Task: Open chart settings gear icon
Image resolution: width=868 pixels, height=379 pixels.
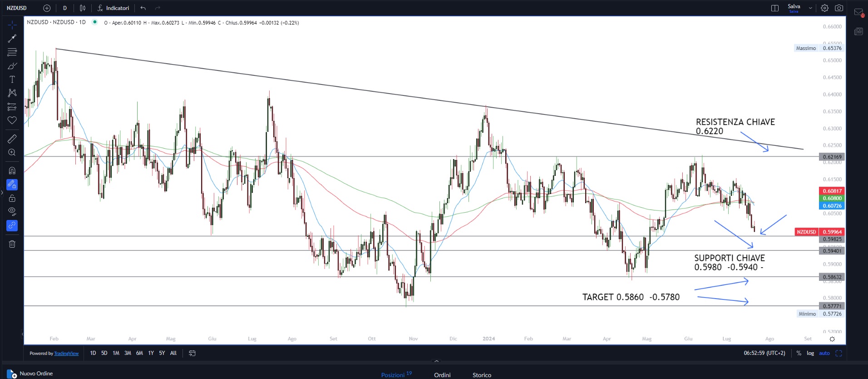Action: pos(824,8)
